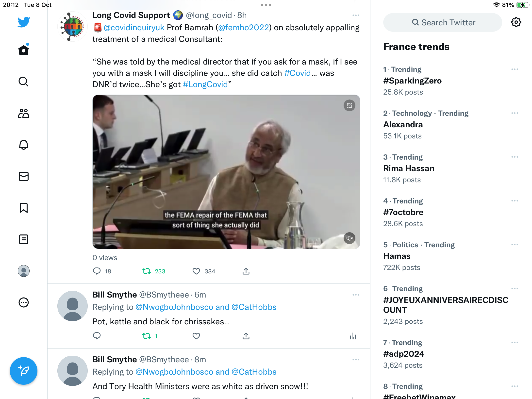Open the Explore search icon in sidebar
This screenshot has width=532, height=399.
(x=24, y=82)
